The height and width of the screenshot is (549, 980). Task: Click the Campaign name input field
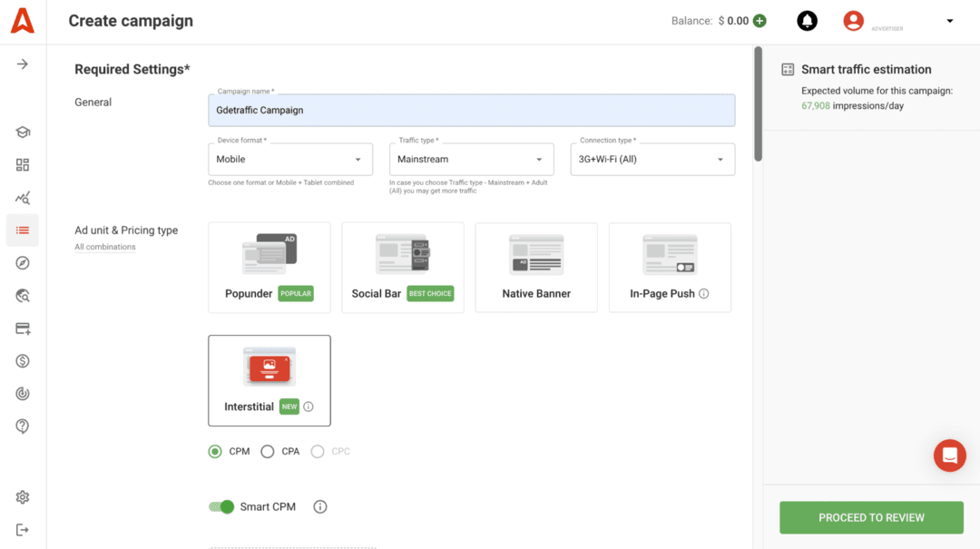pos(471,111)
